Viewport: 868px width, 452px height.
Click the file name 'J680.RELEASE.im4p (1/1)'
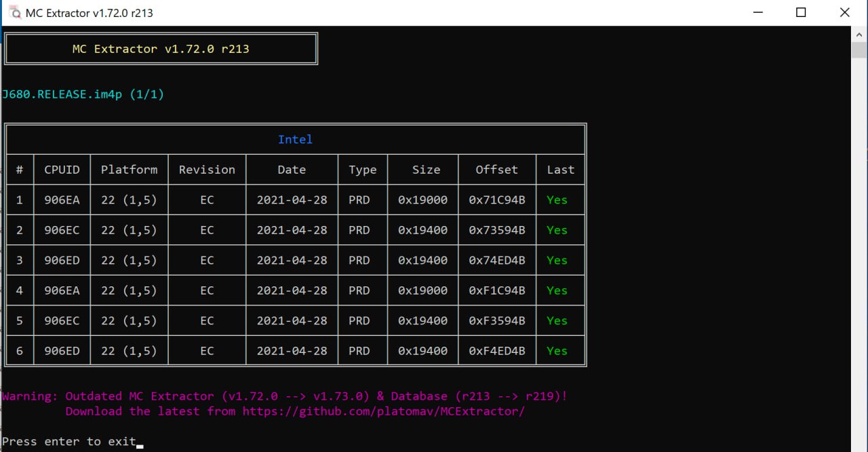coord(83,94)
